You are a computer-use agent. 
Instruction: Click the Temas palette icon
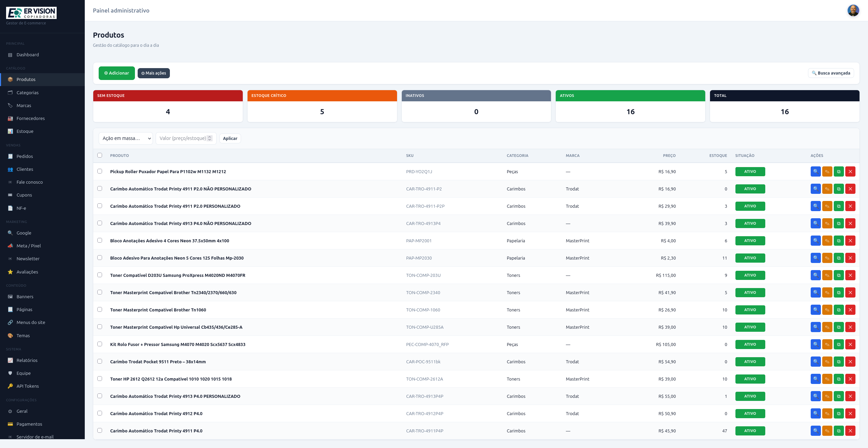(10, 335)
